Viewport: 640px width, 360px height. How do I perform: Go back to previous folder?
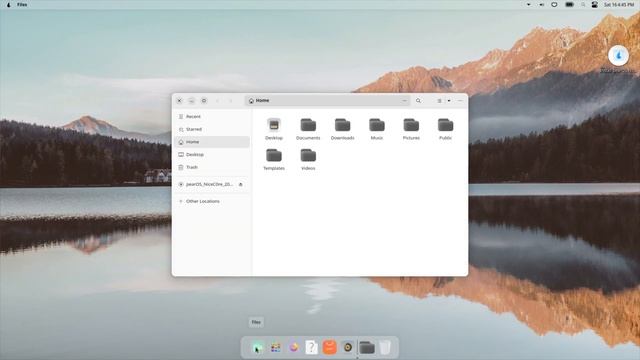(x=218, y=100)
